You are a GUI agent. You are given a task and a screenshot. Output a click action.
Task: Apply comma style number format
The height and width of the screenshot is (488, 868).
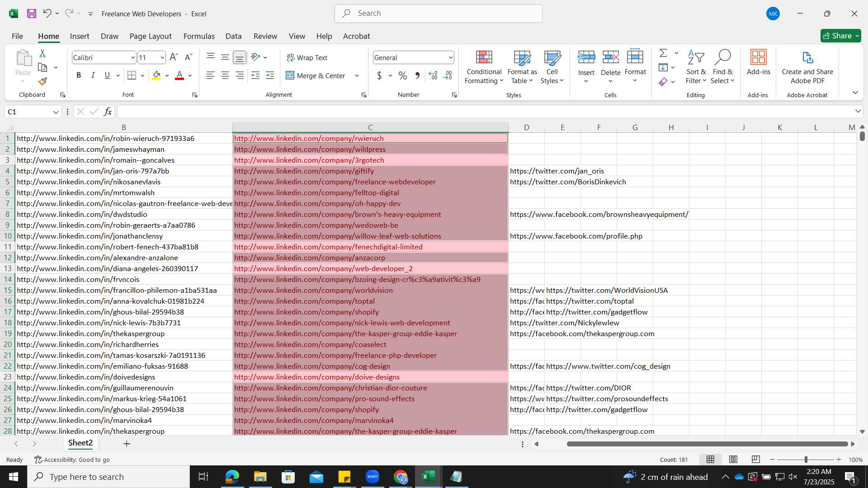tap(417, 75)
